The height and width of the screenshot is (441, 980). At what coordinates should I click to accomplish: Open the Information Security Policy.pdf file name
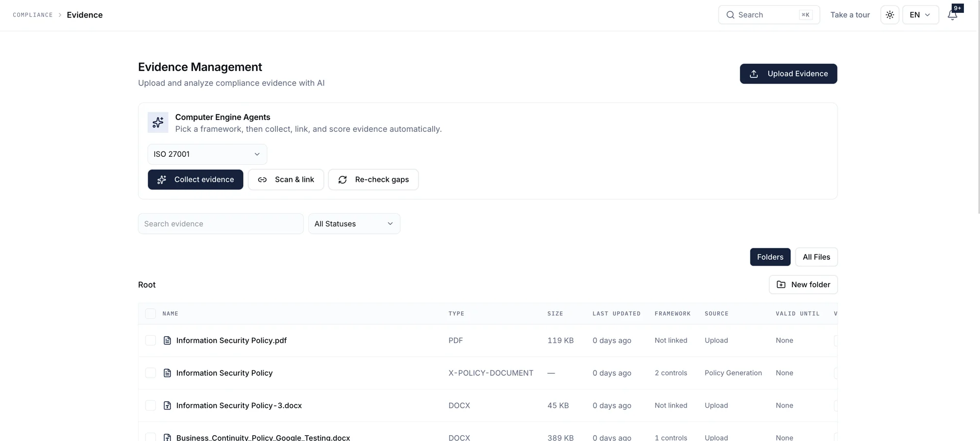pos(231,341)
